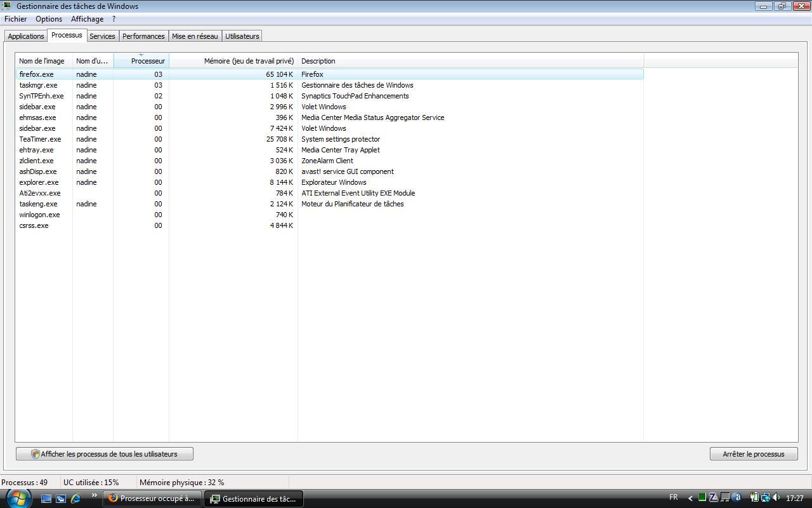The height and width of the screenshot is (508, 812).
Task: Select the firefox.exe process row
Action: tap(330, 74)
